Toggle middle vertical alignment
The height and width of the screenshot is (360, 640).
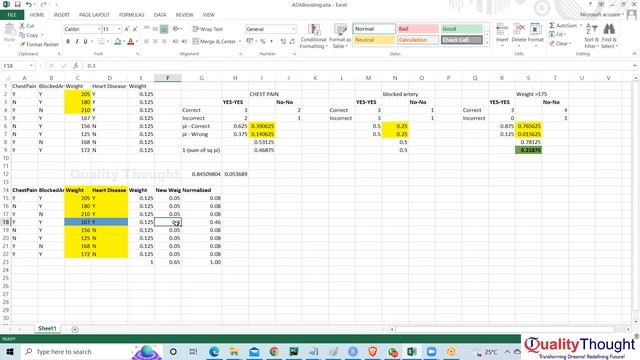pyautogui.click(x=156, y=29)
